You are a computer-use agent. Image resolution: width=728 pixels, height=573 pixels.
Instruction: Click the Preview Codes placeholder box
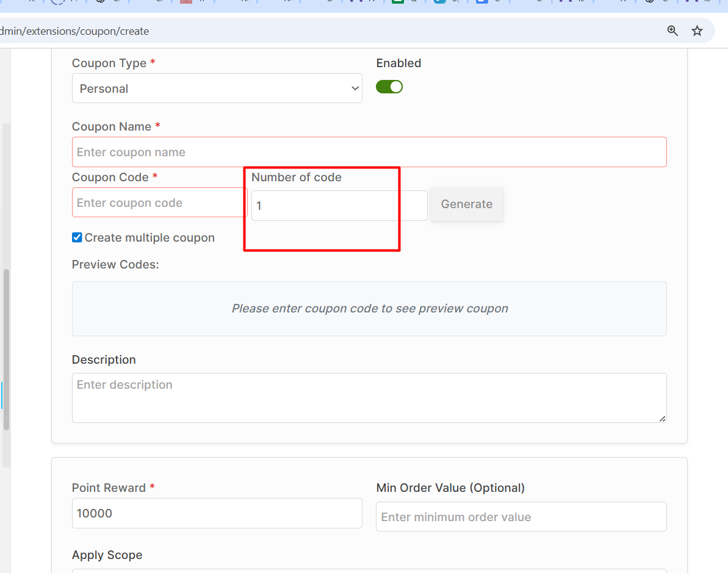pos(369,308)
